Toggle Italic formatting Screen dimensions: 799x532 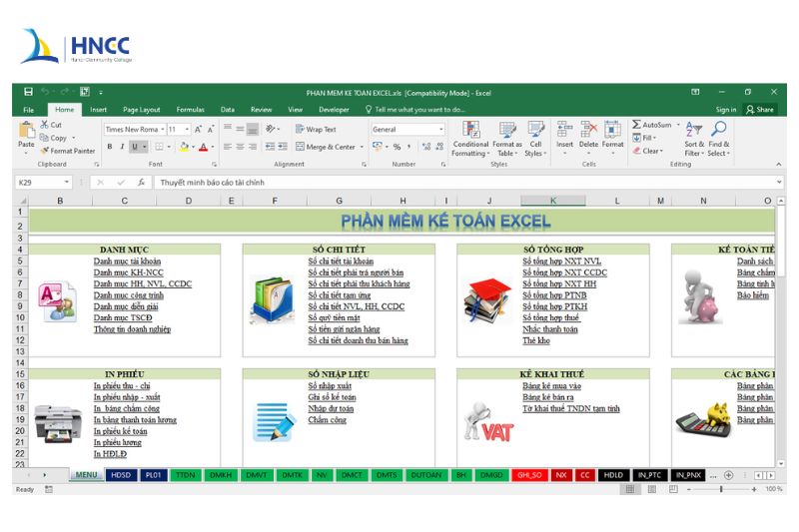click(122, 147)
